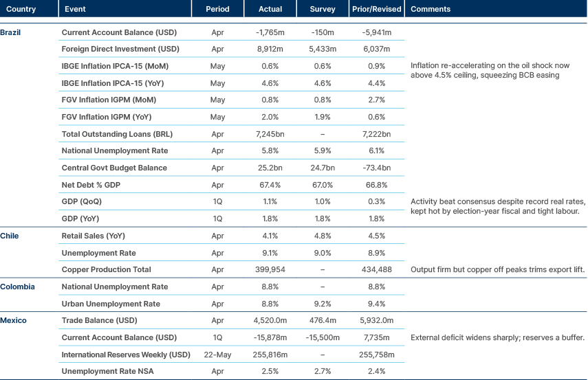Image resolution: width=588 pixels, height=380 pixels.
Task: Select the Brazil country label
Action: pos(10,32)
